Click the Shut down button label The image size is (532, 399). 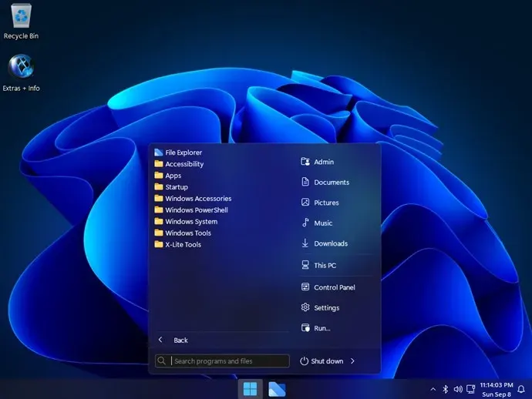327,361
